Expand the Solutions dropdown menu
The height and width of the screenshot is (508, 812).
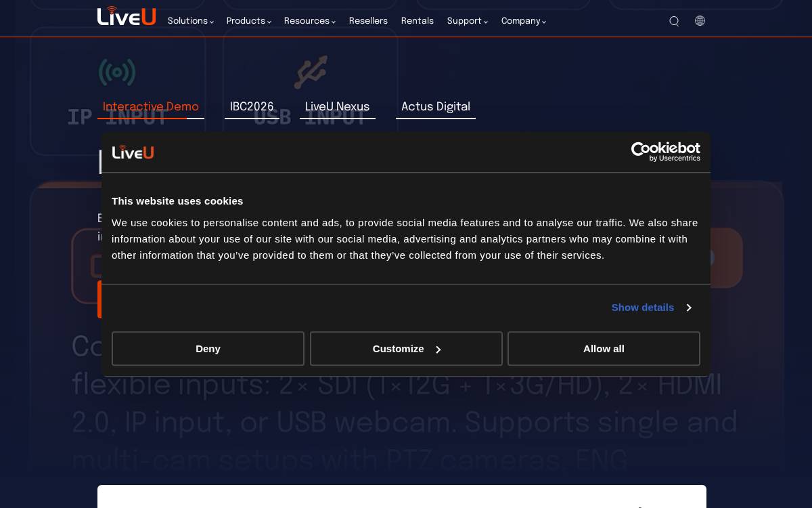(191, 21)
